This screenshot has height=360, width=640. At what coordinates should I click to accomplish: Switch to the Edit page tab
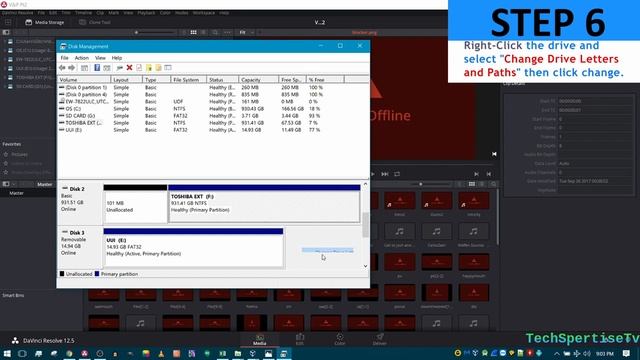click(300, 340)
